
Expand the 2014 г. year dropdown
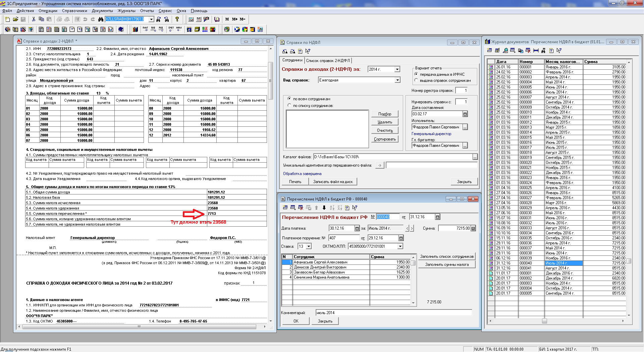(397, 69)
